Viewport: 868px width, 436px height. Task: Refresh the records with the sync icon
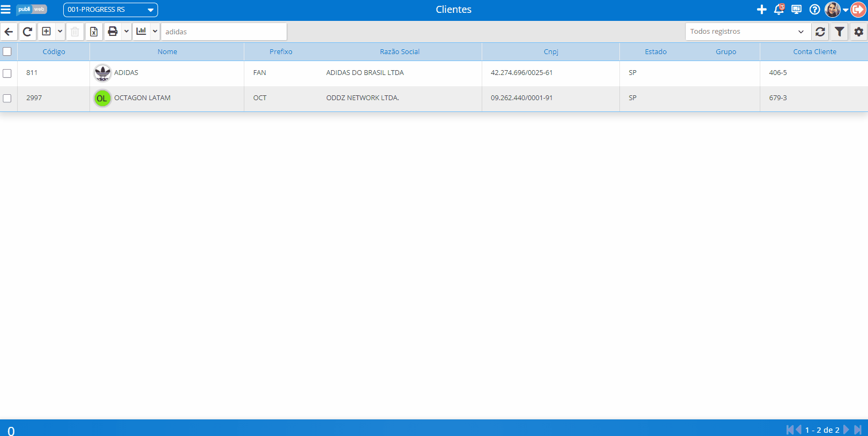click(820, 32)
